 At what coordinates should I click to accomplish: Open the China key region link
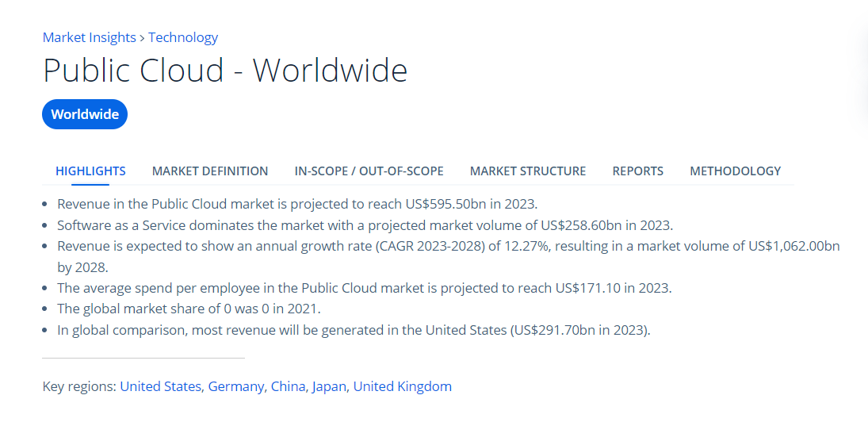[288, 386]
